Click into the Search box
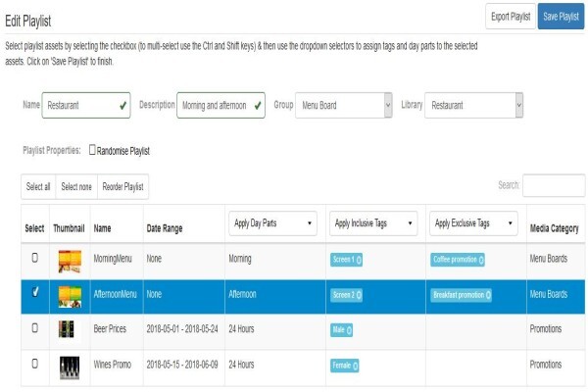Screen dimensions: 588x392 [x=554, y=185]
